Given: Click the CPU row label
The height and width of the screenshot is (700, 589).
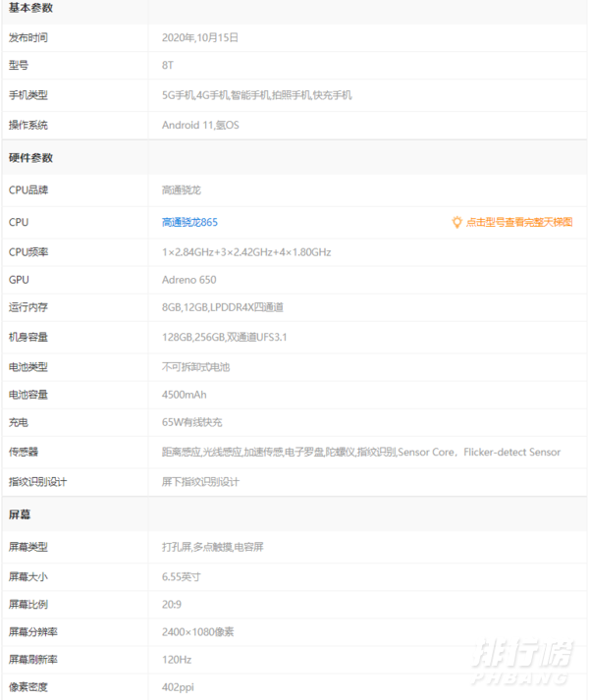Looking at the screenshot, I should coord(19,222).
